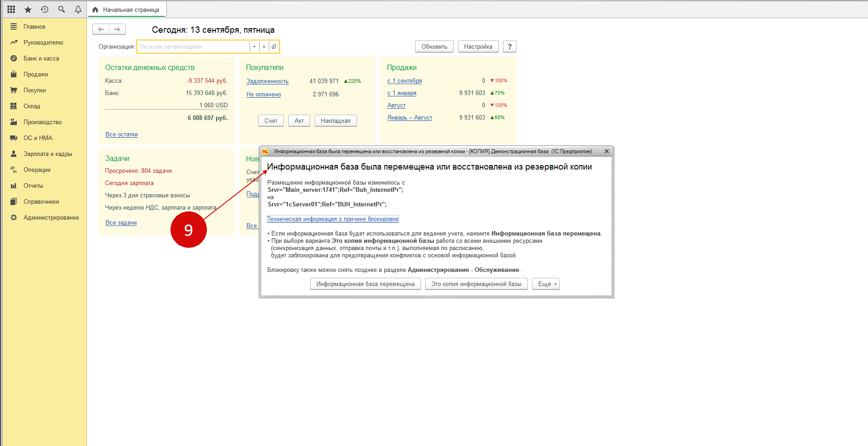Click Сегодня зарплата task text
This screenshot has height=446, width=868.
pos(129,183)
